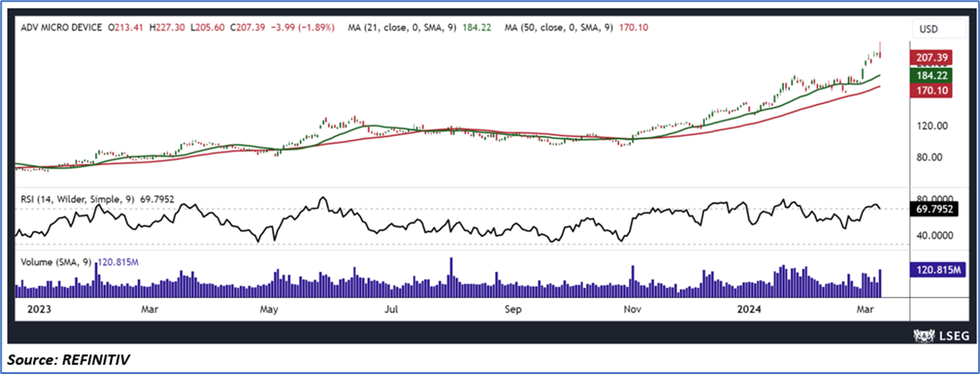The height and width of the screenshot is (374, 980).
Task: Click the ADV MICRO DEVICE symbol title
Action: (x=61, y=28)
